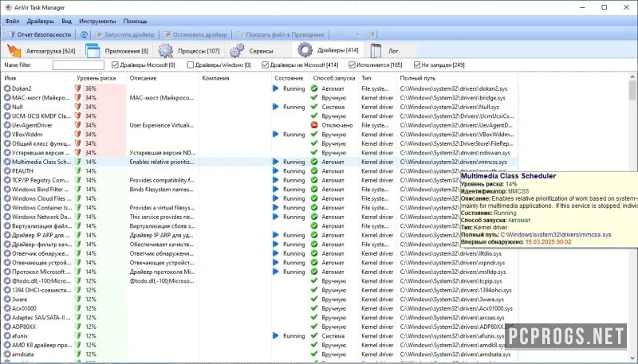Screen dimensions: 638x364
Task: Switch to the Приложения [8] tab
Action: tap(116, 51)
